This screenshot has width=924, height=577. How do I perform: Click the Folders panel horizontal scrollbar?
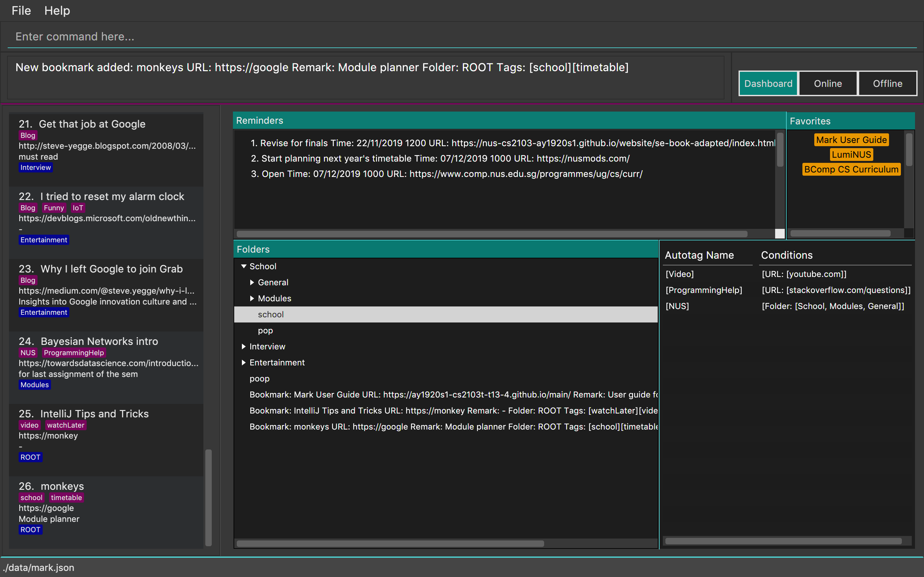389,543
